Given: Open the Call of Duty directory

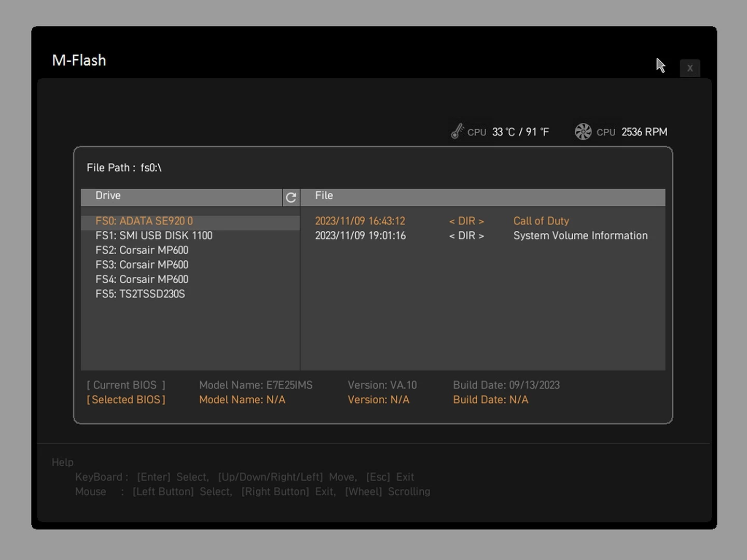Looking at the screenshot, I should click(541, 221).
